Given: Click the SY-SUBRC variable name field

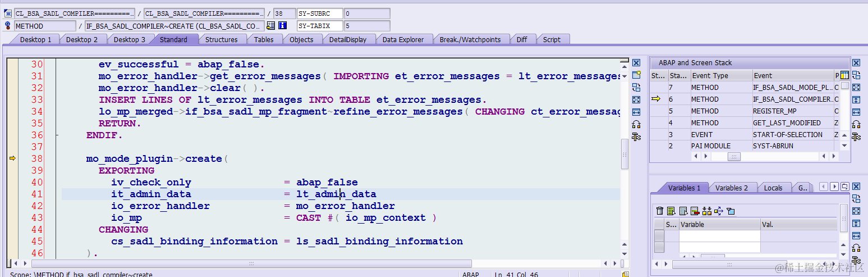Looking at the screenshot, I should click(319, 13).
